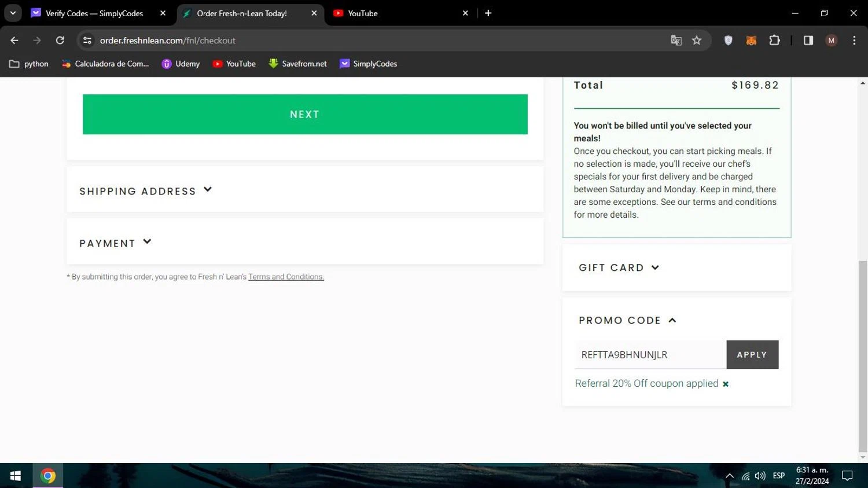Click the green NEXT button
Screen dimensions: 868x488
click(x=305, y=115)
